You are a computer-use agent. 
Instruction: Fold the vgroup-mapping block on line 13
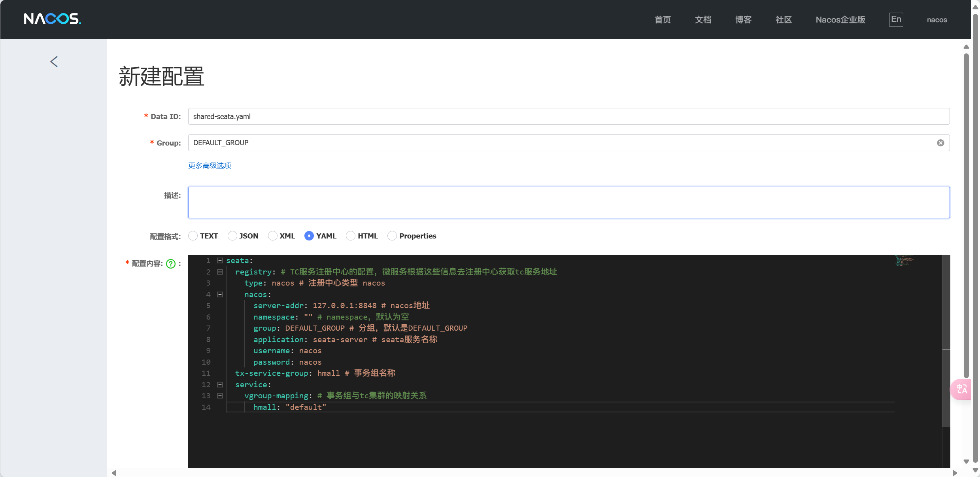click(220, 396)
